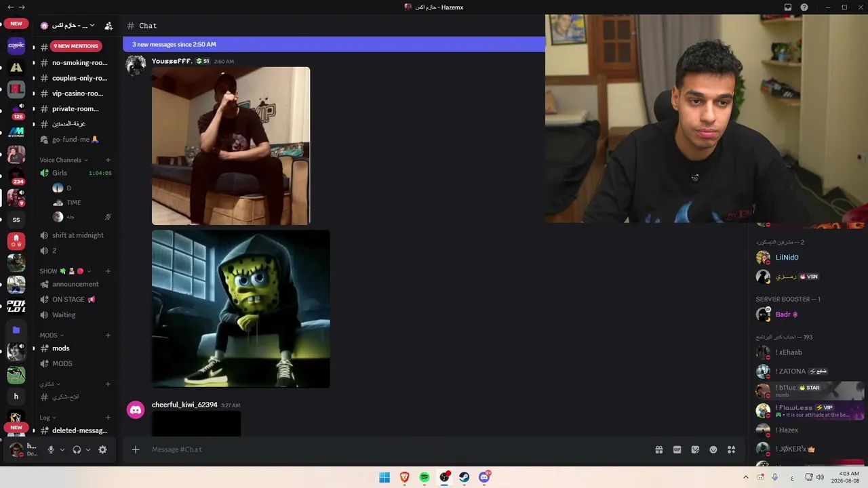Open the image of man sitting on couch

231,146
